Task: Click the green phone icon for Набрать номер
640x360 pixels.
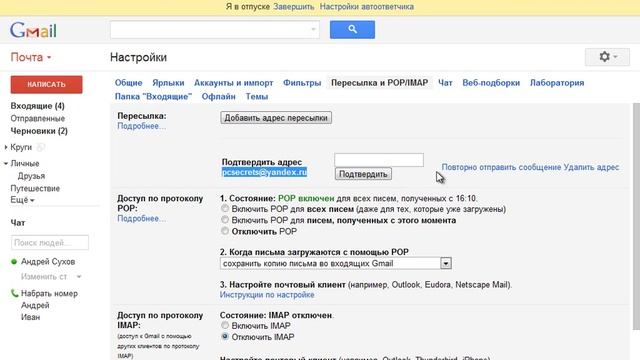Action: click(14, 293)
